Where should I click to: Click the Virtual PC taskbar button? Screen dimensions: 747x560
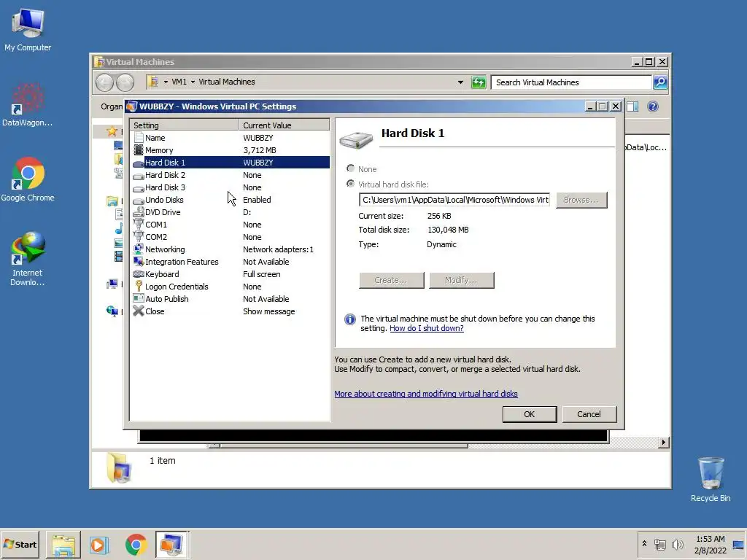(x=172, y=545)
